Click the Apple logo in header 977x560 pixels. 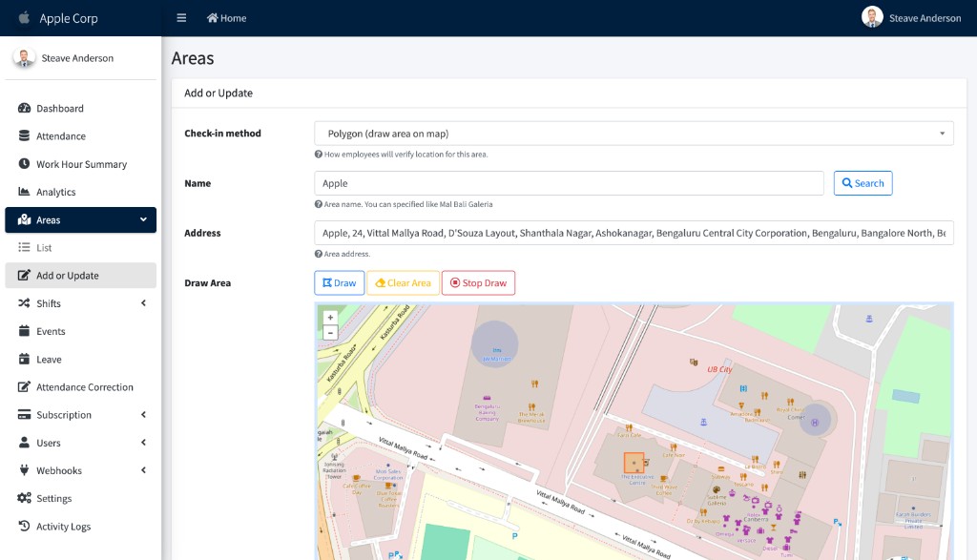tap(25, 18)
